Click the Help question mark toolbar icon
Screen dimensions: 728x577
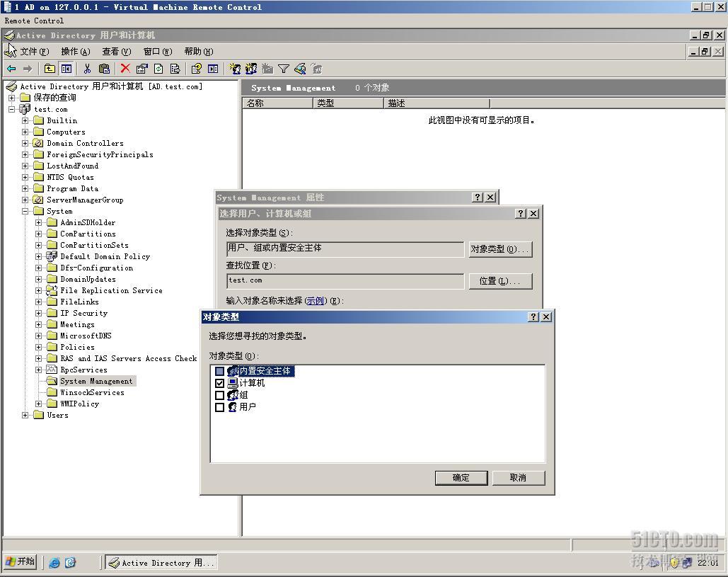(x=197, y=69)
